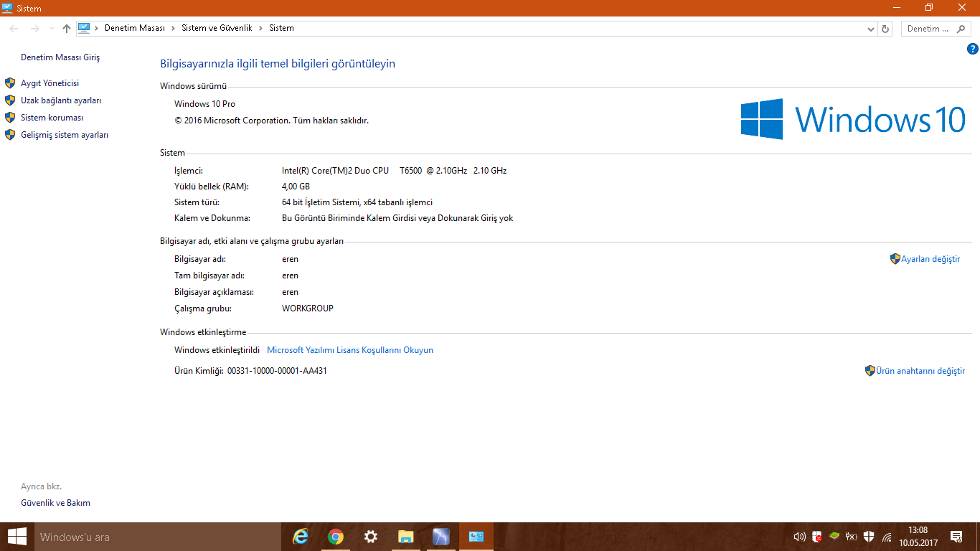980x551 pixels.
Task: Select Denetim Masası breadcrumb
Action: [x=135, y=28]
